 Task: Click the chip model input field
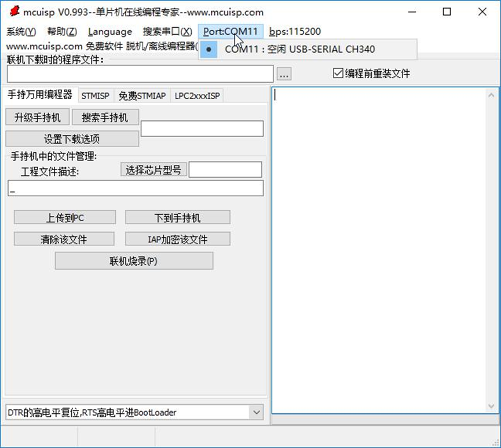click(225, 170)
